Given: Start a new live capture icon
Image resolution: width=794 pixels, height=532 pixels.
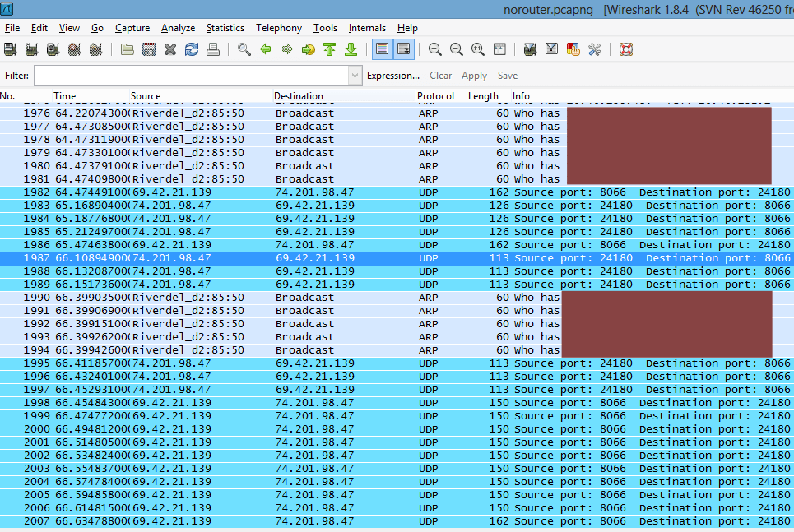Looking at the screenshot, I should [x=53, y=49].
